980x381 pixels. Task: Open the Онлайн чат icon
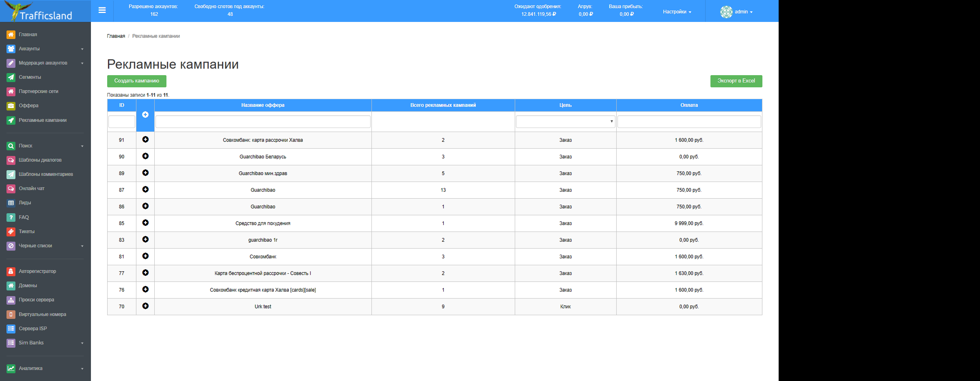tap(11, 188)
